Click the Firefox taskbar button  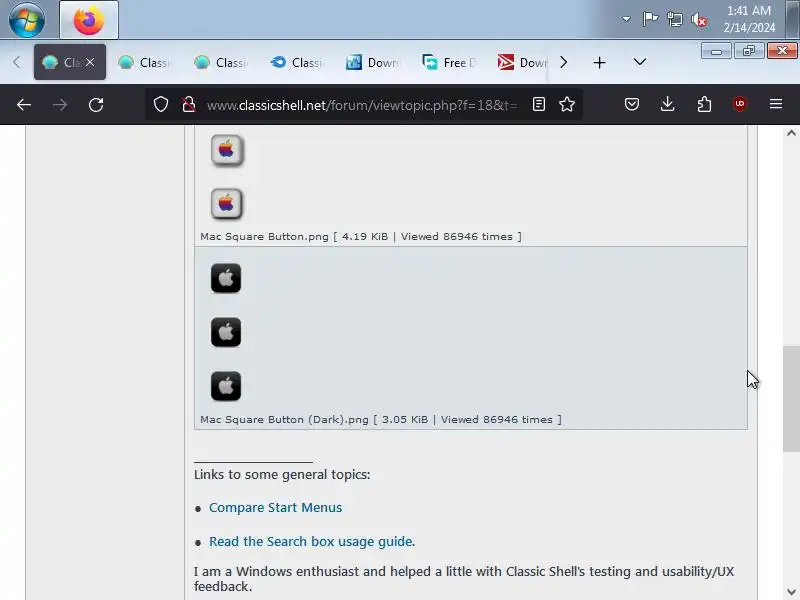[89, 20]
